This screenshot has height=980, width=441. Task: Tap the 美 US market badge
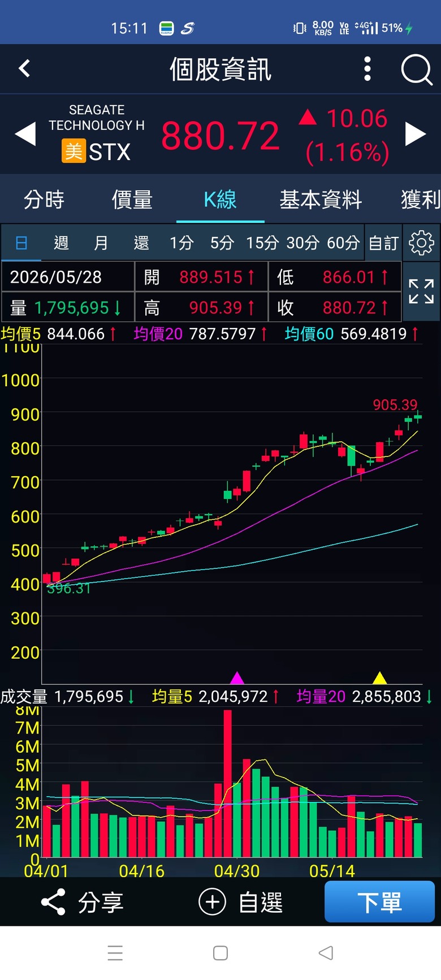click(73, 152)
